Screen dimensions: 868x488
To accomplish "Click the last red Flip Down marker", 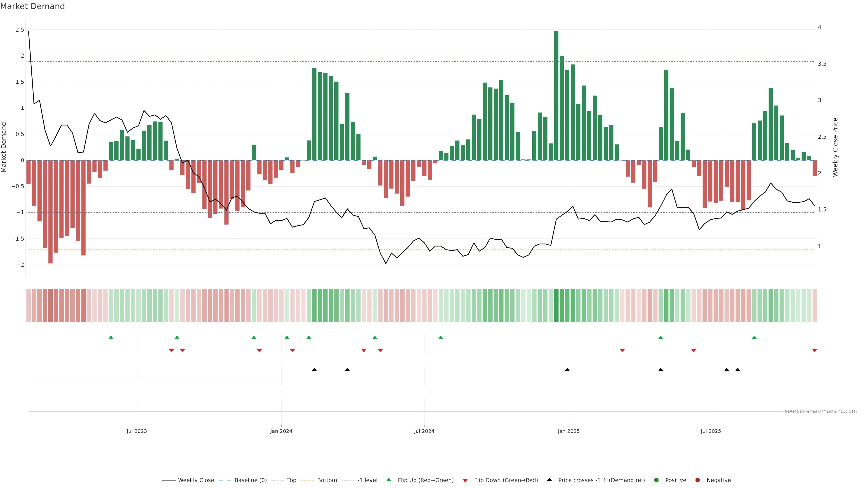I will (814, 351).
